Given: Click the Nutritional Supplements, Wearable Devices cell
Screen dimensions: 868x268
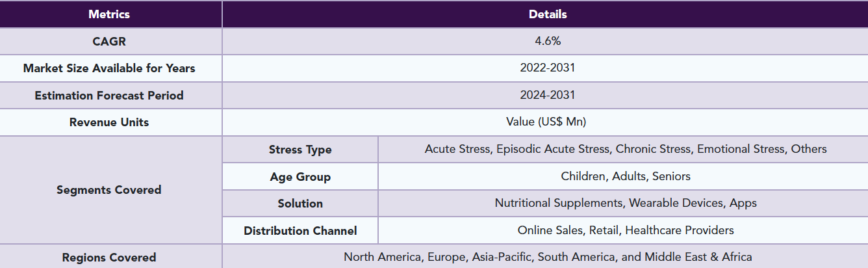Looking at the screenshot, I should tap(626, 204).
